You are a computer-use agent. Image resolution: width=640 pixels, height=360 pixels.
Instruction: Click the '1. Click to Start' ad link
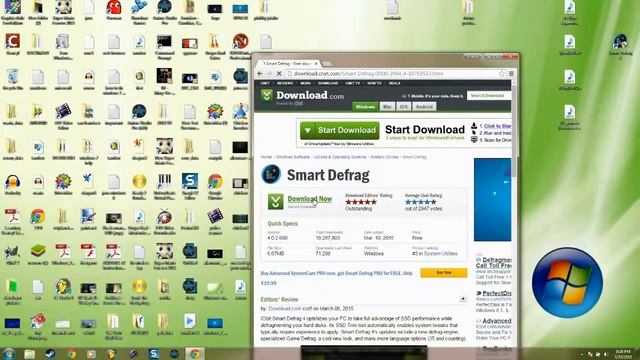coord(495,126)
